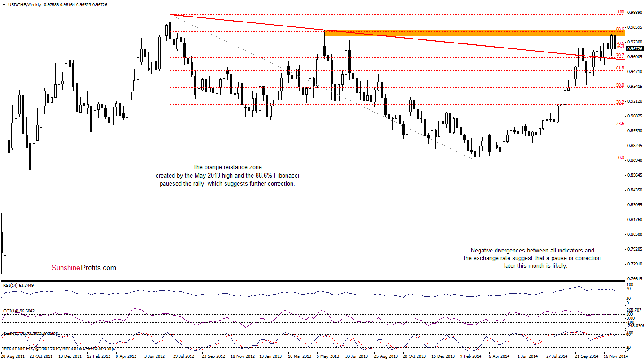
Task: Click the 6 Apr 2014 date label
Action: point(500,356)
